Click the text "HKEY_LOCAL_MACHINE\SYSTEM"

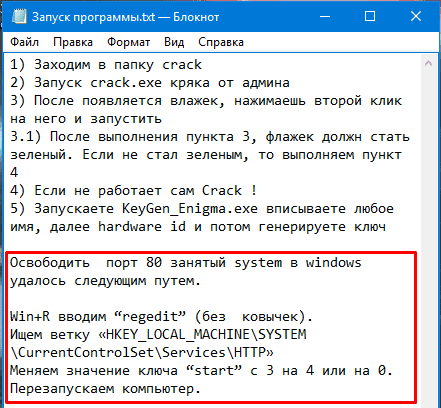coord(206,335)
